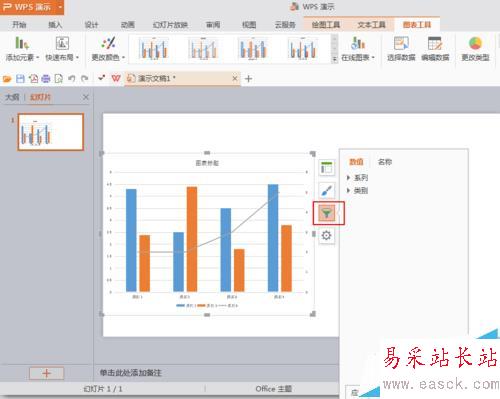500x399 pixels.
Task: Open the WPS 演示 application menu dropdown
Action: [x=60, y=7]
